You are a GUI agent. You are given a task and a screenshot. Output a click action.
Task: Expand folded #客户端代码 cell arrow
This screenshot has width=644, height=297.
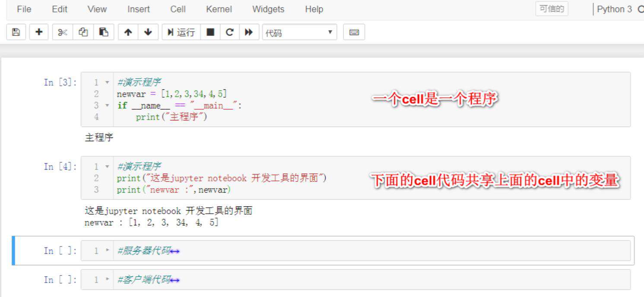(108, 280)
